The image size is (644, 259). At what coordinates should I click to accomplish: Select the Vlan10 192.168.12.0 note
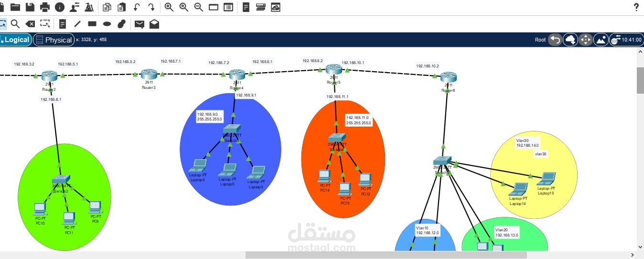pos(427,230)
